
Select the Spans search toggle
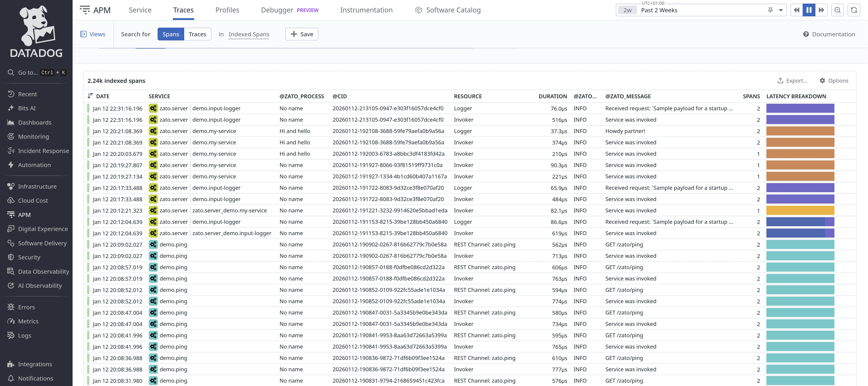(x=171, y=34)
